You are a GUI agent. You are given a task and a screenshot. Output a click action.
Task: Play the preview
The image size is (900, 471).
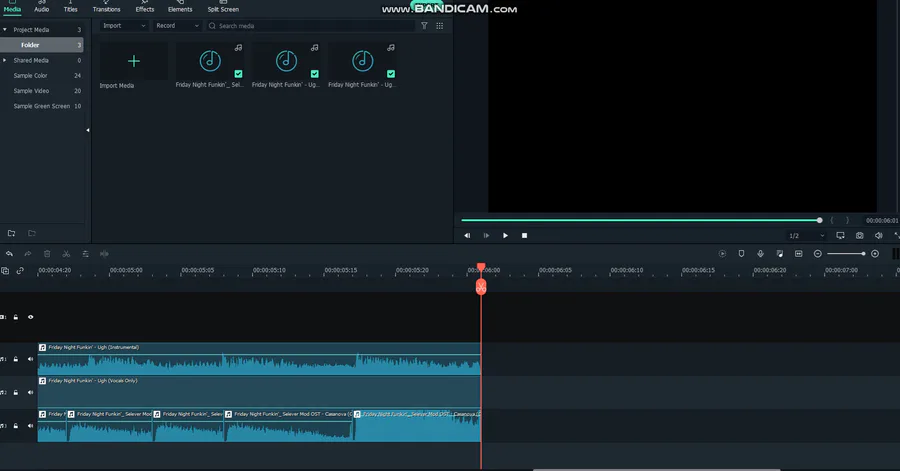505,235
